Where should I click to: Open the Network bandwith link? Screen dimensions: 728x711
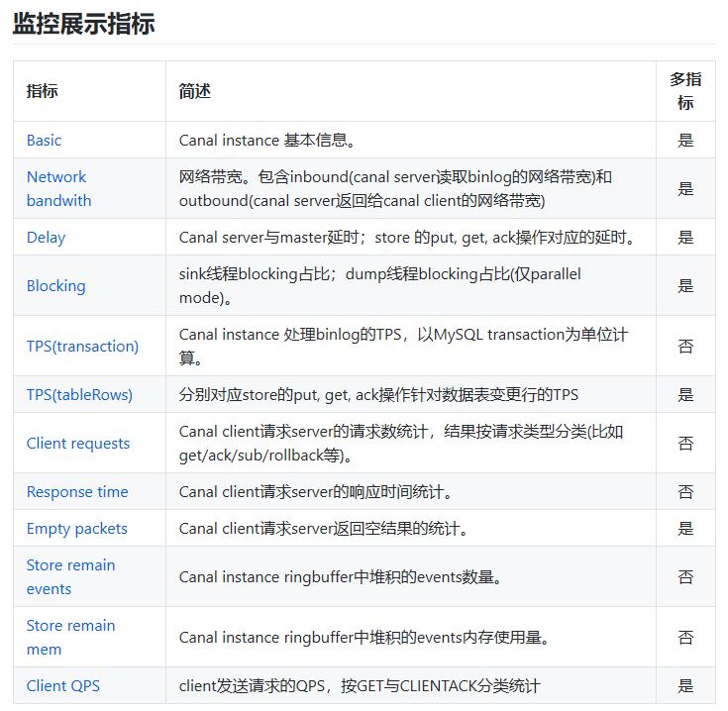click(x=58, y=188)
